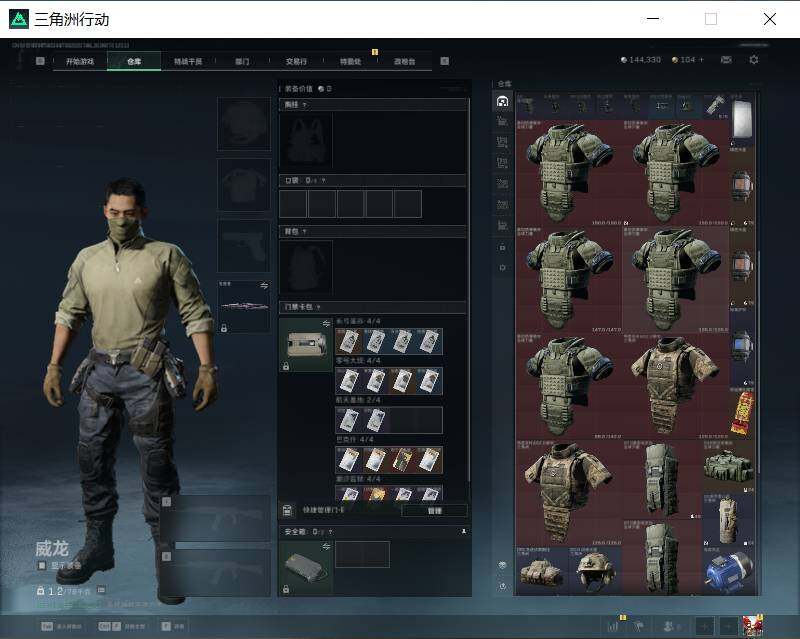
Task: Click the 管理 manage button
Action: tap(434, 510)
